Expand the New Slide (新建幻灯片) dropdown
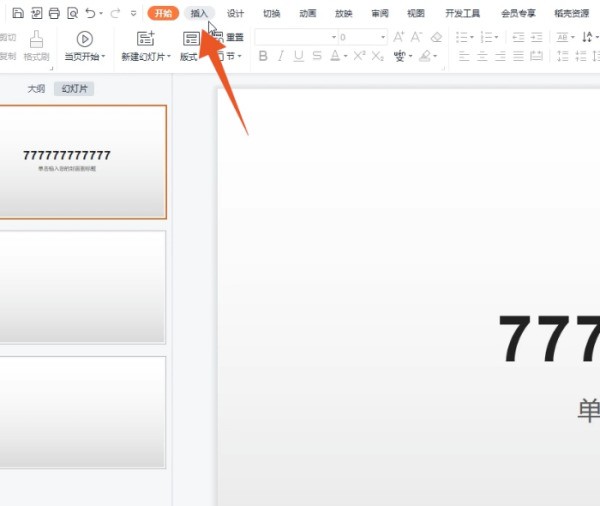 pos(146,57)
